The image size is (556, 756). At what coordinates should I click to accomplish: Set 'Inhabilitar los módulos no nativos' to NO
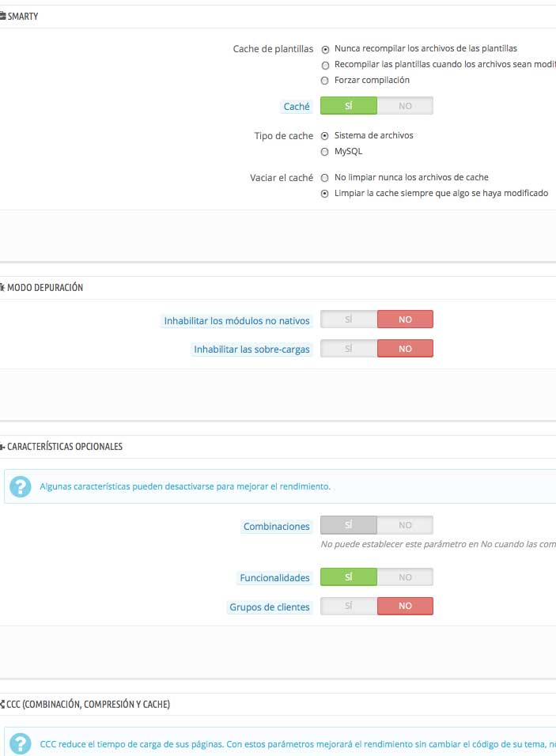point(405,319)
